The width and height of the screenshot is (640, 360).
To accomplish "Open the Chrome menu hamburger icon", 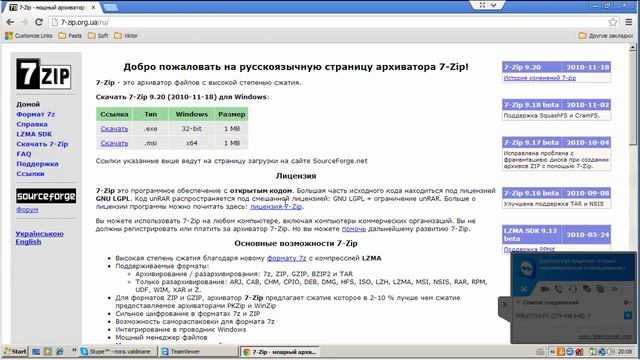I will point(629,22).
